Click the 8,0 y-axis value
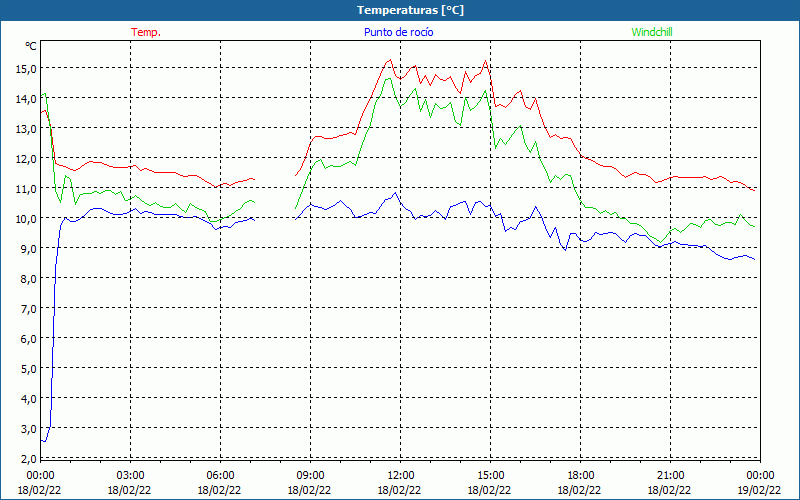 (x=28, y=279)
